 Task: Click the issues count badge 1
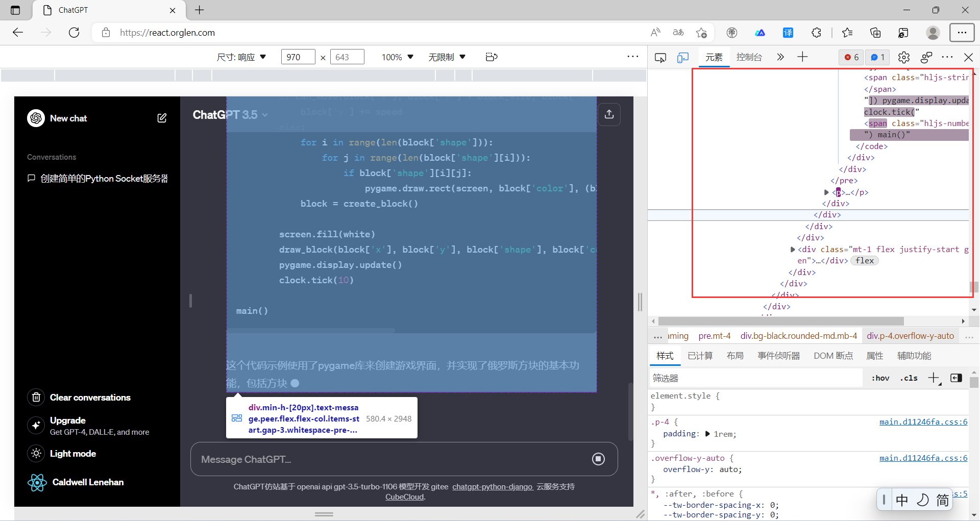coord(877,57)
